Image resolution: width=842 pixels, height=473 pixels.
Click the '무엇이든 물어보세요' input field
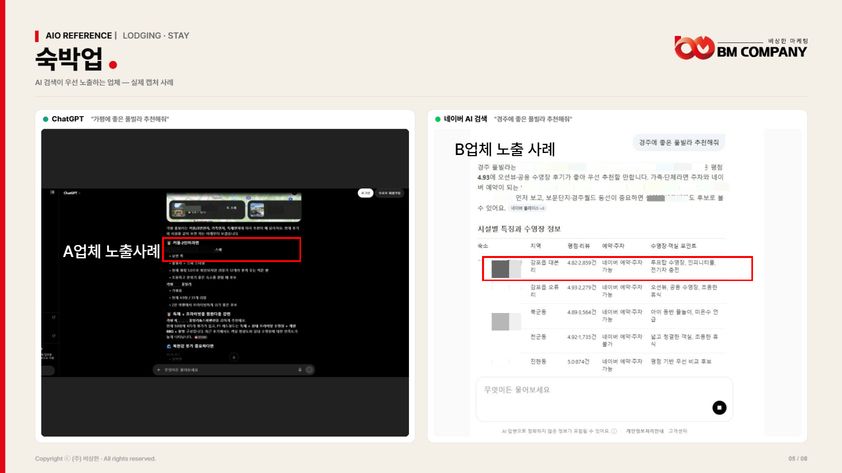pos(604,399)
